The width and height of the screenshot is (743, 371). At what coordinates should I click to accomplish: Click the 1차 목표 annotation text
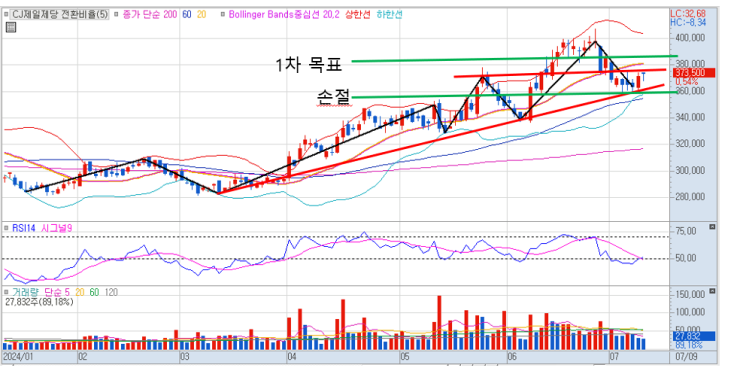coord(308,64)
